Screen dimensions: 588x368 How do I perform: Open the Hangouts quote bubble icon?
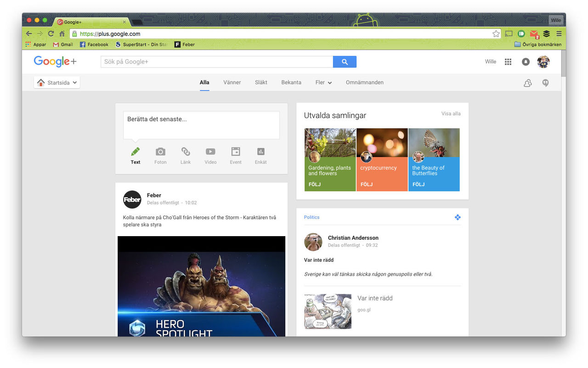coord(545,83)
